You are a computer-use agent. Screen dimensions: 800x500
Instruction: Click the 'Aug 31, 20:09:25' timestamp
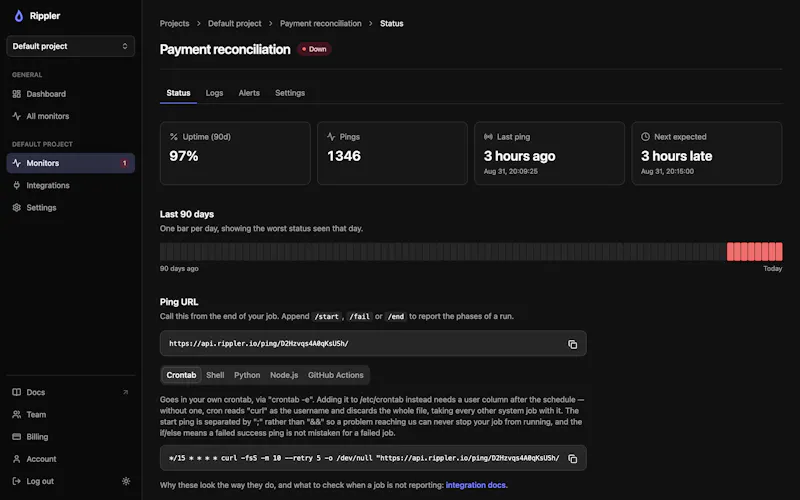[511, 171]
